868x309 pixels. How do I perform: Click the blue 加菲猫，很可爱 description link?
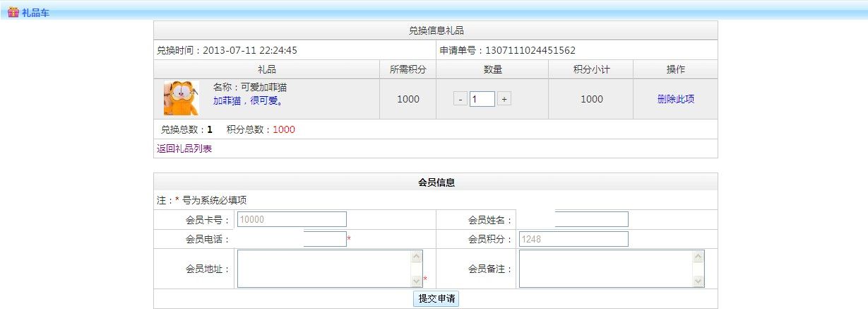tap(248, 100)
